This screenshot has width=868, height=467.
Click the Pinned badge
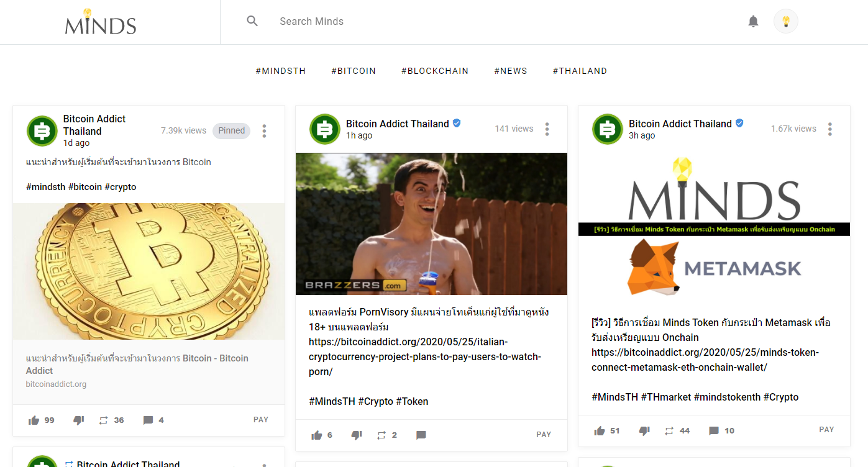tap(231, 130)
